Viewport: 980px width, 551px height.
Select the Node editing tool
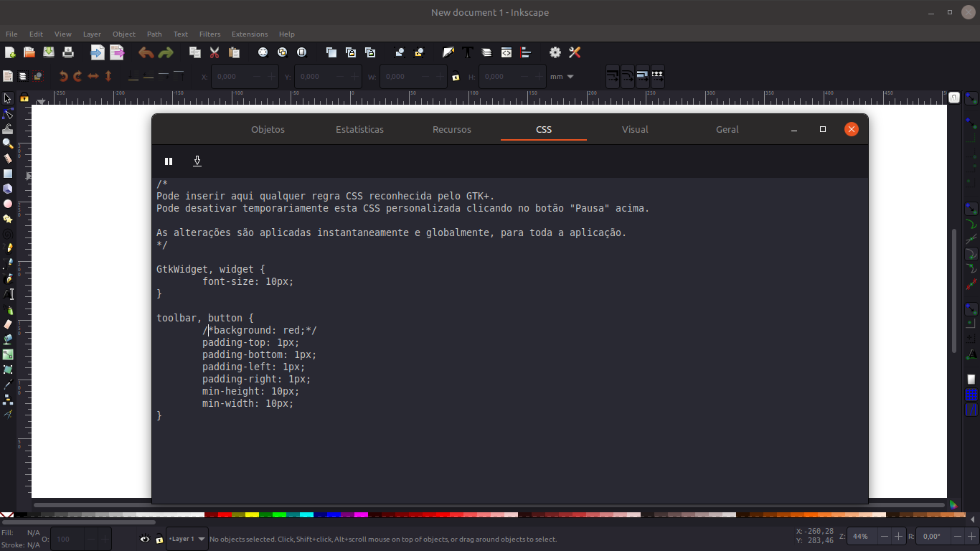tap(8, 114)
